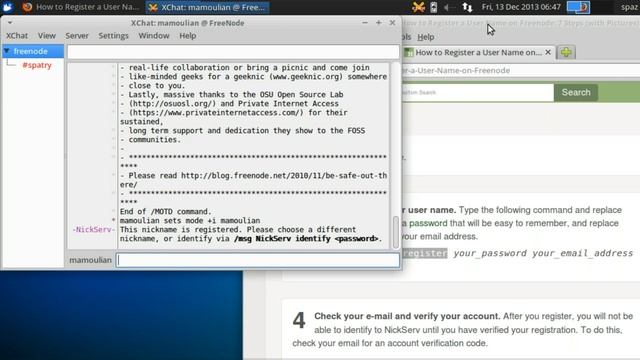This screenshot has height=360, width=640.
Task: Click the wikiHow search field
Action: pyautogui.click(x=478, y=93)
